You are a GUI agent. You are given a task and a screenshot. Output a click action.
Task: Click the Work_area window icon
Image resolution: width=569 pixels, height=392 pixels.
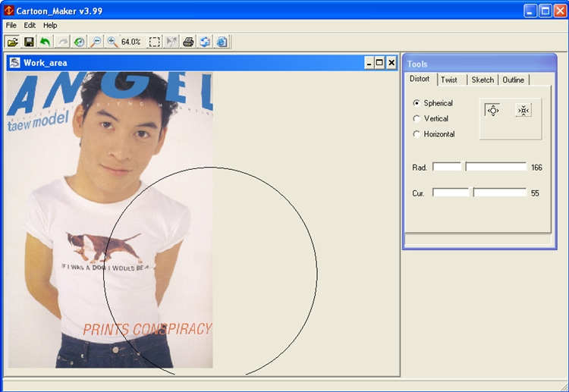pos(15,63)
